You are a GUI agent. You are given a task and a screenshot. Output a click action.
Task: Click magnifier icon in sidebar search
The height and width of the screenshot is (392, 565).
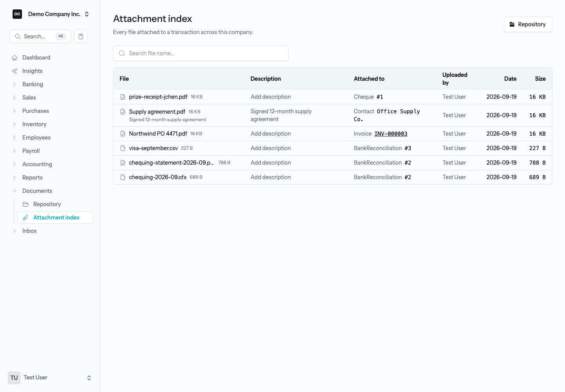(18, 36)
